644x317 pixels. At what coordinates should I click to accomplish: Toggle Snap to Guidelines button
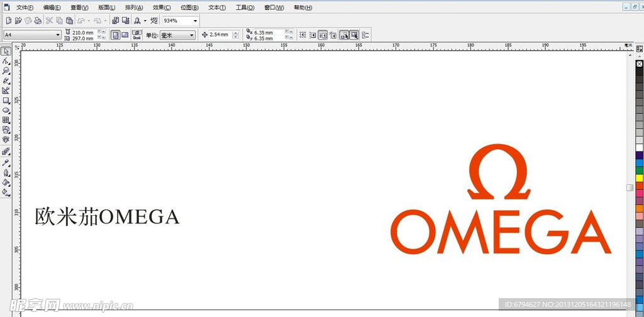point(313,35)
